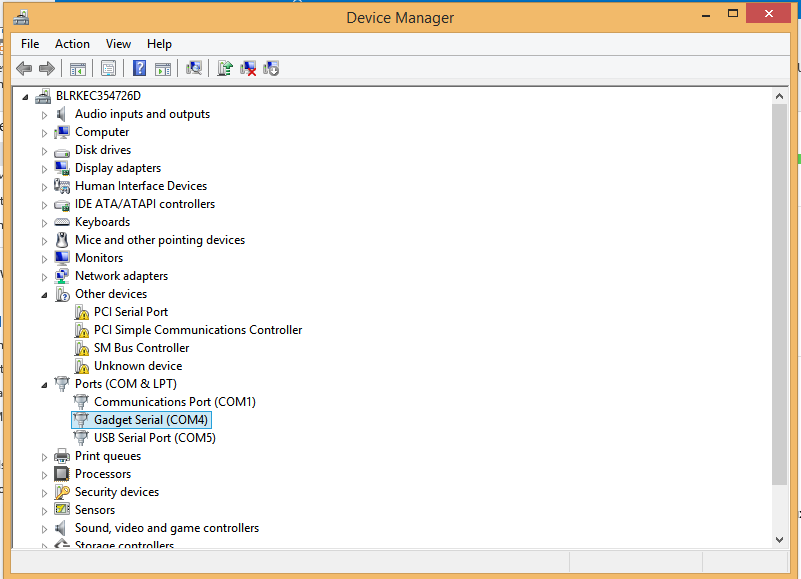The image size is (801, 579).
Task: Click the key icon for Security devices
Action: 62,492
